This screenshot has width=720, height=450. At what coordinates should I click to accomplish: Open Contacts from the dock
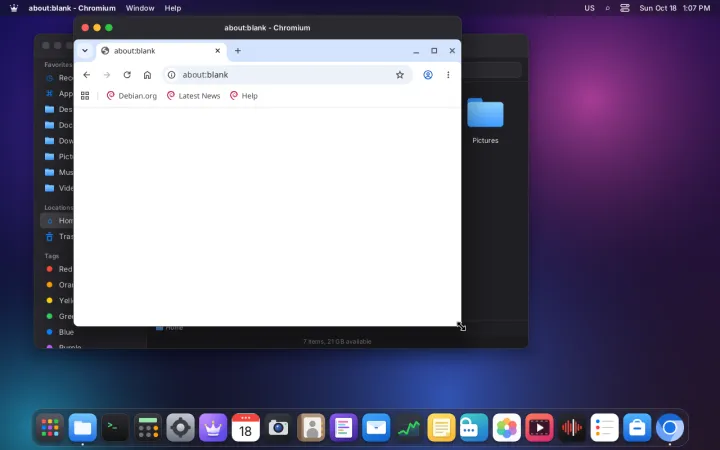pyautogui.click(x=311, y=428)
